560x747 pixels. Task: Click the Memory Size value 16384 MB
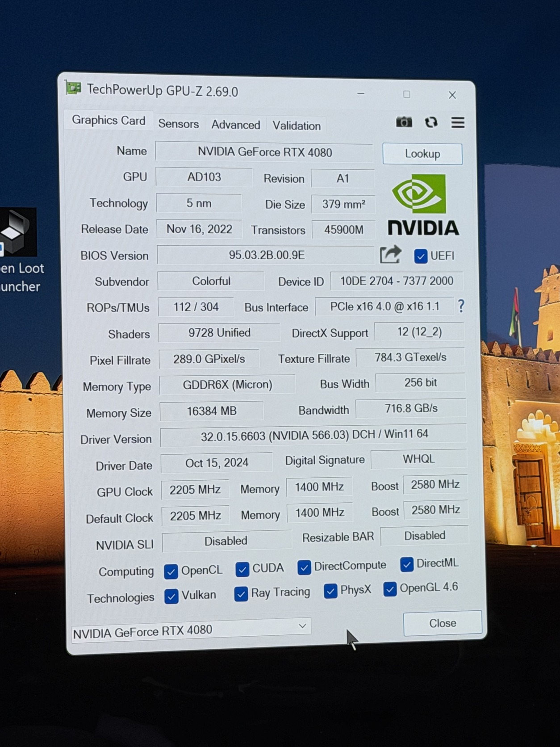click(x=212, y=411)
